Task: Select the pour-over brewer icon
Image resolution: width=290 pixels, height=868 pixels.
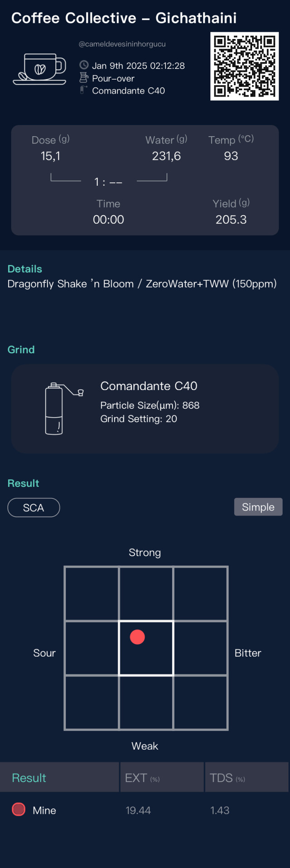Action: click(x=84, y=78)
